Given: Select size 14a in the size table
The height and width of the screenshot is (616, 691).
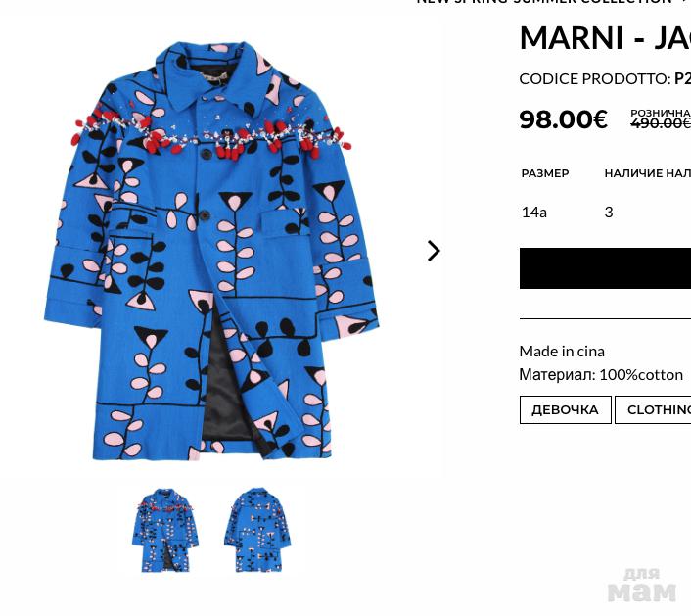Looking at the screenshot, I should [x=533, y=213].
